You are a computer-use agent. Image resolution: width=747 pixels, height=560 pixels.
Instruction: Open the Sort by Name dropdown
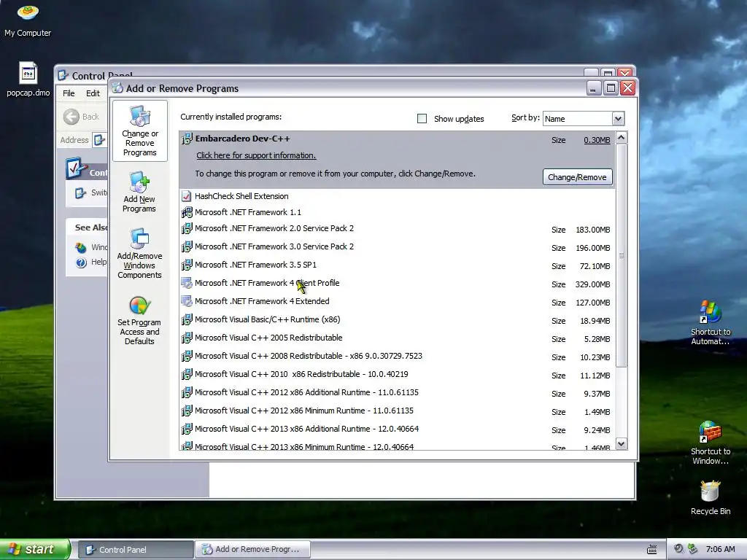click(618, 119)
